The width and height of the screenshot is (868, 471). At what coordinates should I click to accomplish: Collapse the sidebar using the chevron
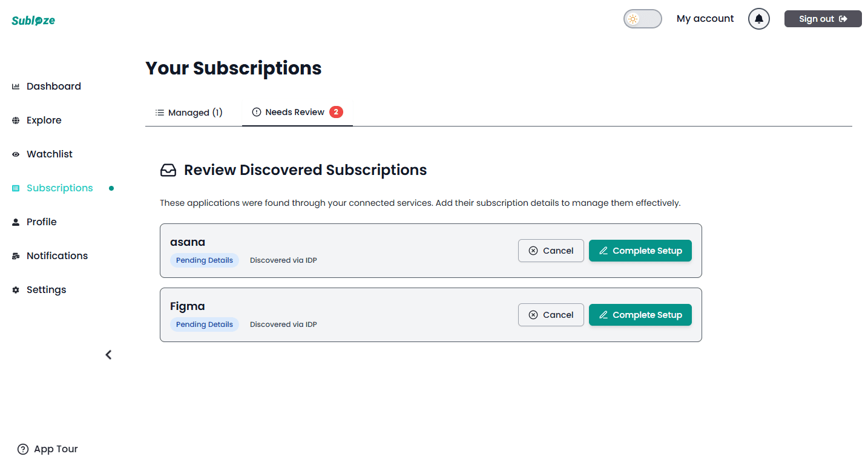pyautogui.click(x=108, y=354)
